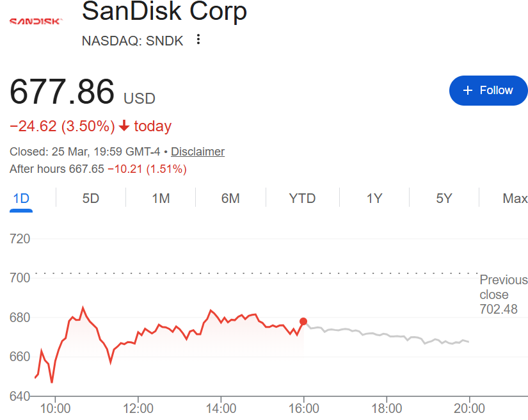Select the YTD tab
This screenshot has height=420, width=528.
[302, 198]
